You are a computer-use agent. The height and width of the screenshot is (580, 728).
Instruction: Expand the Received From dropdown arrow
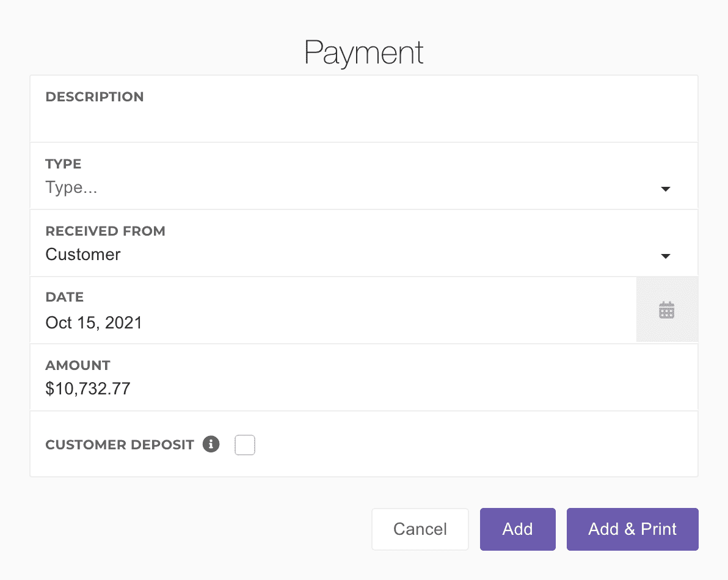pyautogui.click(x=666, y=256)
